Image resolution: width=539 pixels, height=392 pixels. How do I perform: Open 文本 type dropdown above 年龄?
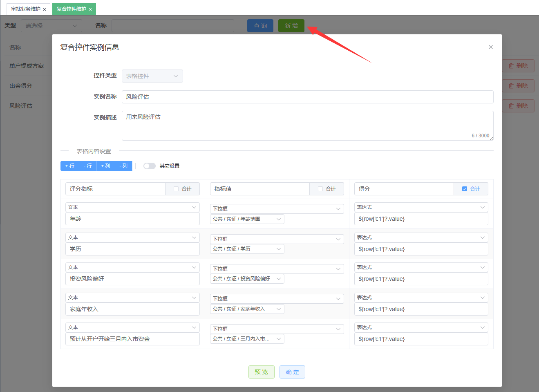coord(132,207)
